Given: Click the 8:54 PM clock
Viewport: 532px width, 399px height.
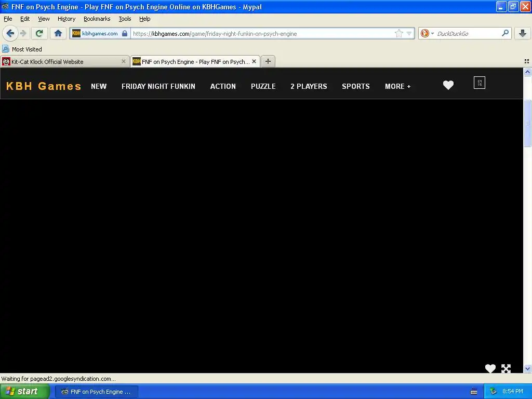Looking at the screenshot, I should click(x=512, y=392).
